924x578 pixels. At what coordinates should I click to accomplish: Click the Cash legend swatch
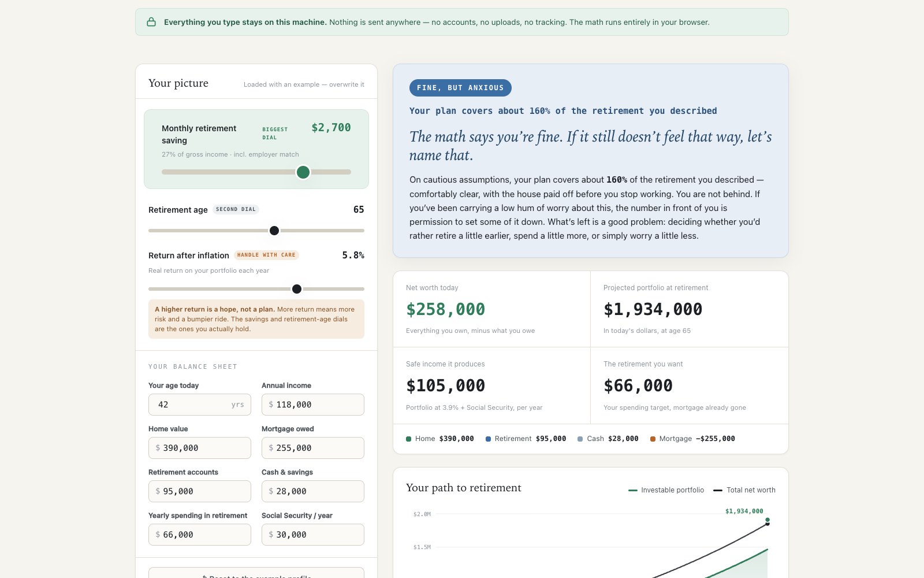tap(580, 439)
